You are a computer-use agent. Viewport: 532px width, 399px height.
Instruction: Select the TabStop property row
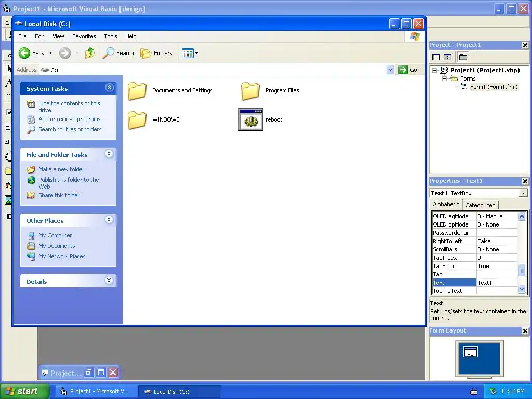coord(475,266)
